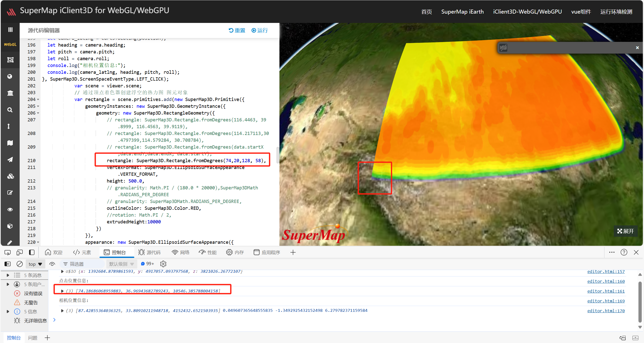Toggle console sidebar visibility button

(x=8, y=264)
